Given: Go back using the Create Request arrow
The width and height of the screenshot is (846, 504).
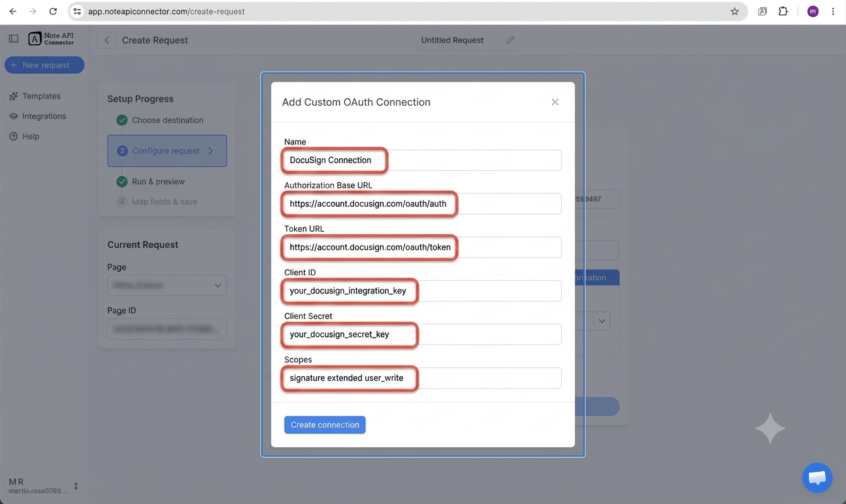Looking at the screenshot, I should (106, 40).
